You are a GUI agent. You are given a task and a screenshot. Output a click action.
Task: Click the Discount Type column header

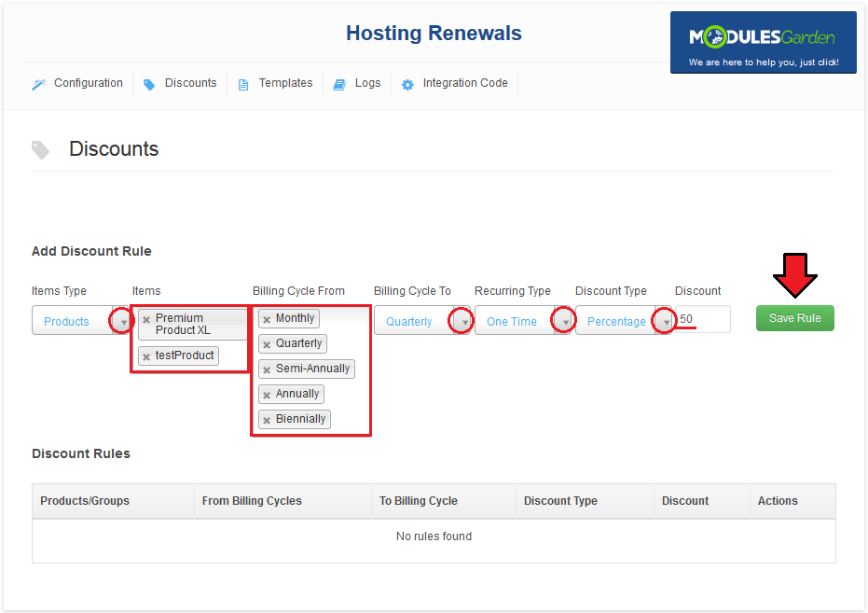point(586,501)
